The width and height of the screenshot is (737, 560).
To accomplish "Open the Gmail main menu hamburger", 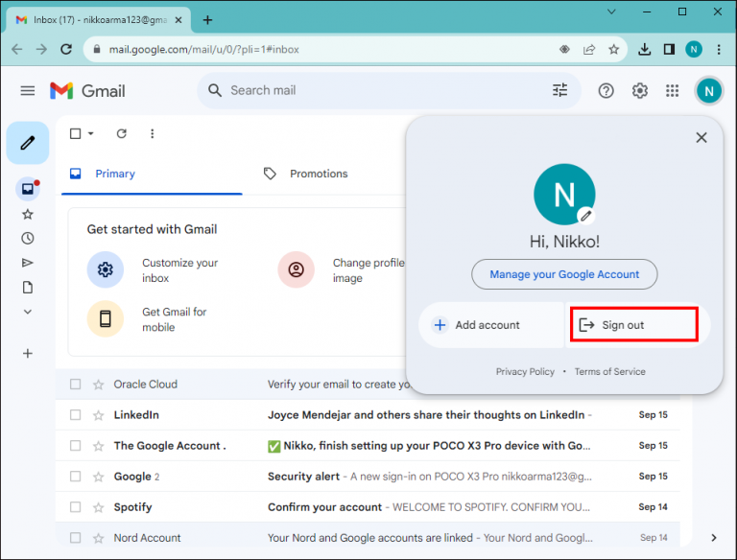I will pyautogui.click(x=28, y=91).
